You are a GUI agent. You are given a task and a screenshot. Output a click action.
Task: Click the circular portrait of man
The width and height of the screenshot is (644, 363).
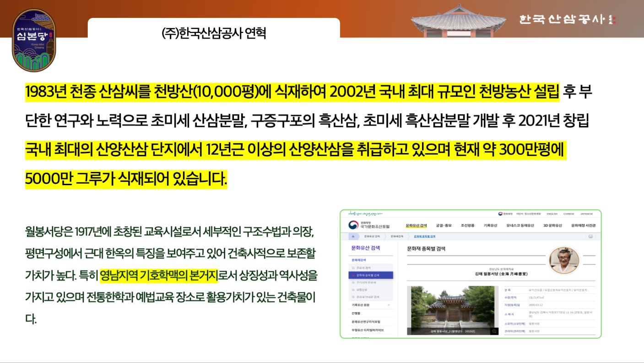click(564, 260)
